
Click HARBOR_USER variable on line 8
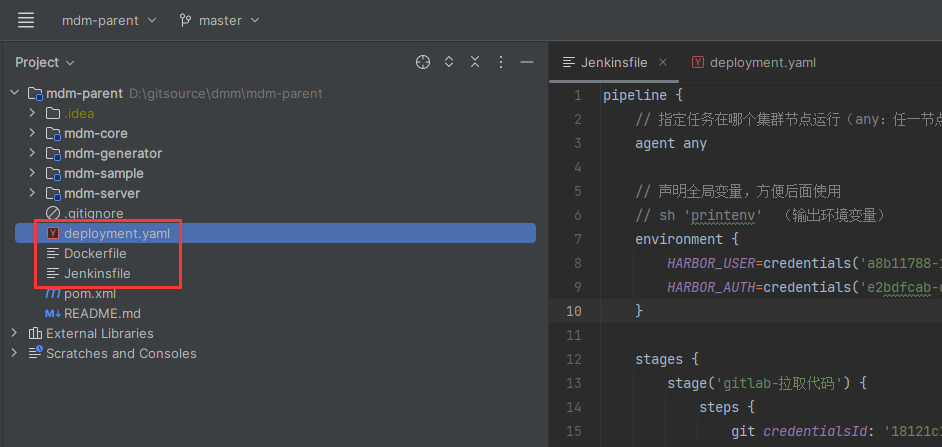[x=711, y=263]
